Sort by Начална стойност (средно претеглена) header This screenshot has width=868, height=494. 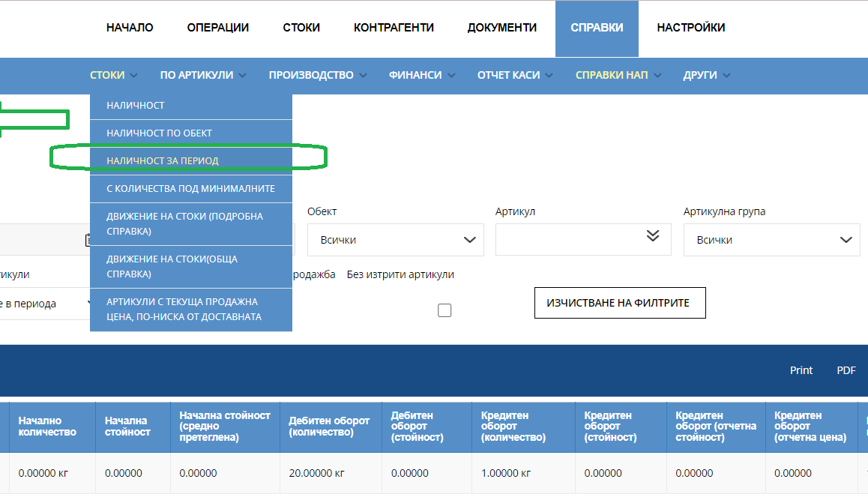tap(226, 427)
